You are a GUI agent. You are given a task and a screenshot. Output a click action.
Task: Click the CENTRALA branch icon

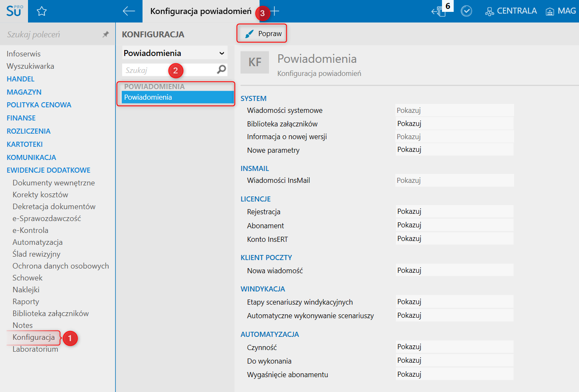[489, 11]
